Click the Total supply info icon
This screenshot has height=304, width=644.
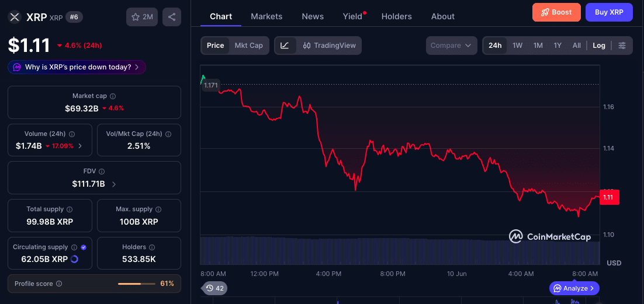(70, 209)
